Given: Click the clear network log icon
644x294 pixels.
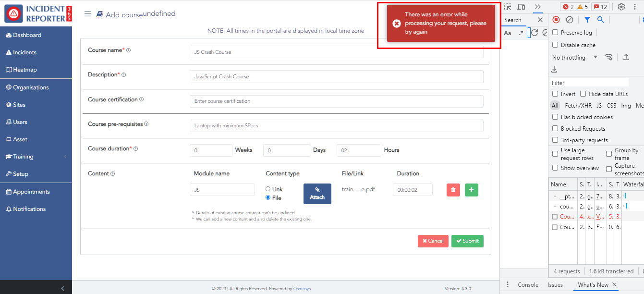Looking at the screenshot, I should (570, 20).
